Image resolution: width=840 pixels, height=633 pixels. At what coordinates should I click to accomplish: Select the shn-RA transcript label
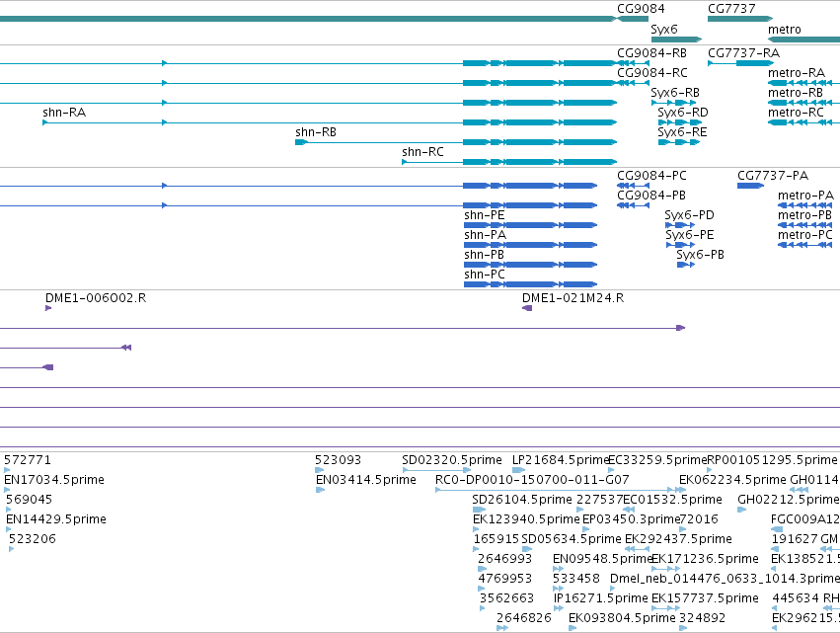[x=64, y=112]
